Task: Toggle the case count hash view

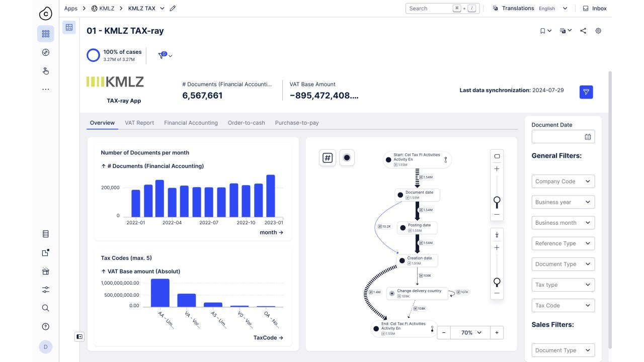Action: pyautogui.click(x=328, y=158)
